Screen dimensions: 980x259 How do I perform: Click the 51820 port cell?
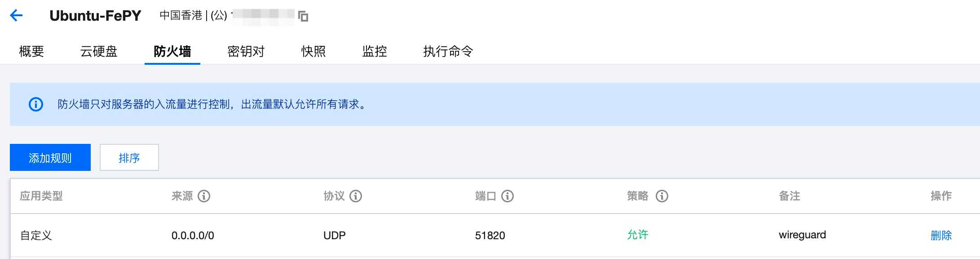click(490, 235)
